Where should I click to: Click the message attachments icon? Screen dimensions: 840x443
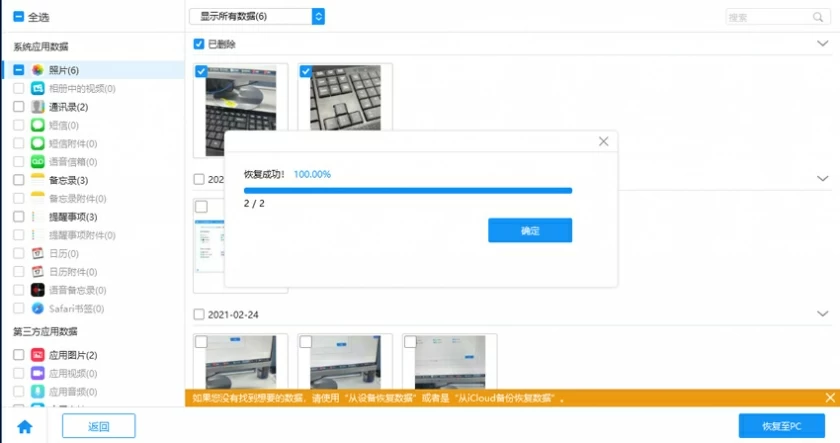[38, 143]
